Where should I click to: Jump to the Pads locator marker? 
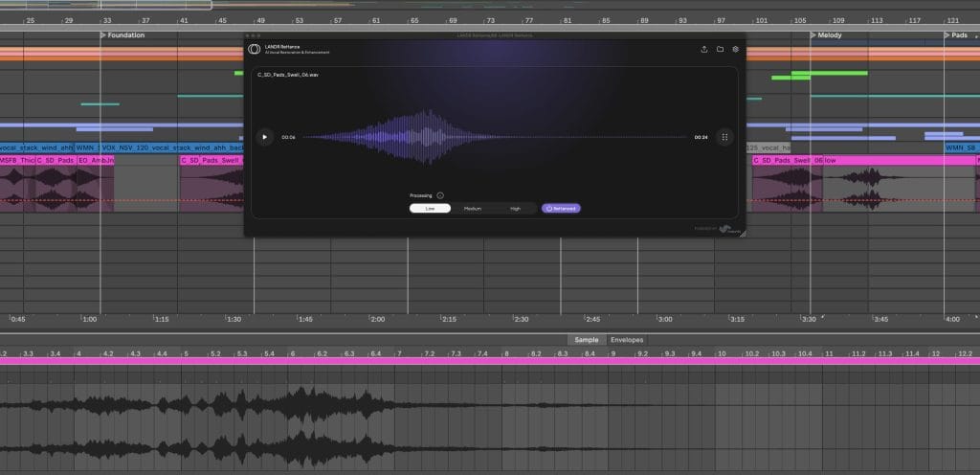click(957, 35)
